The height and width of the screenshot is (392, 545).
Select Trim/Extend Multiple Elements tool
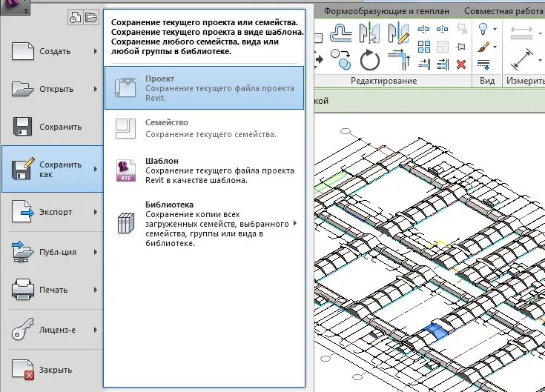443,64
